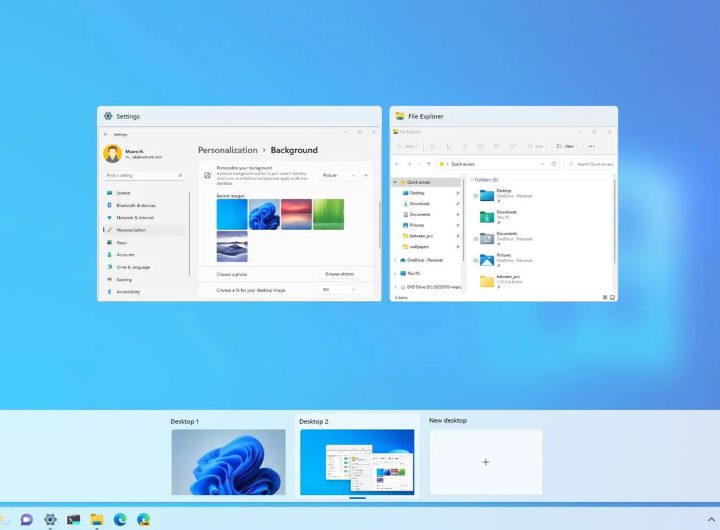This screenshot has width=720, height=530.
Task: Click the Settings gear title icon
Action: (108, 116)
